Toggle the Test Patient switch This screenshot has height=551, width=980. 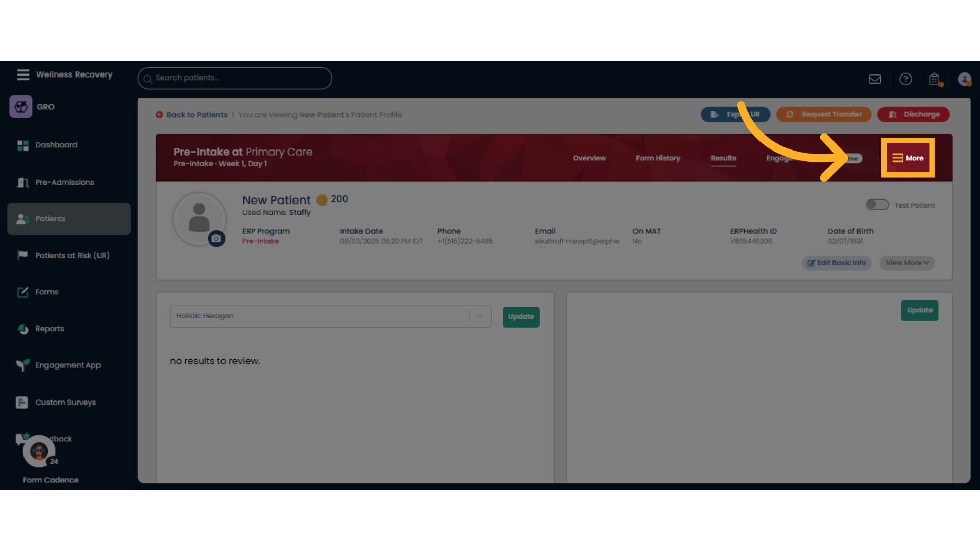877,205
